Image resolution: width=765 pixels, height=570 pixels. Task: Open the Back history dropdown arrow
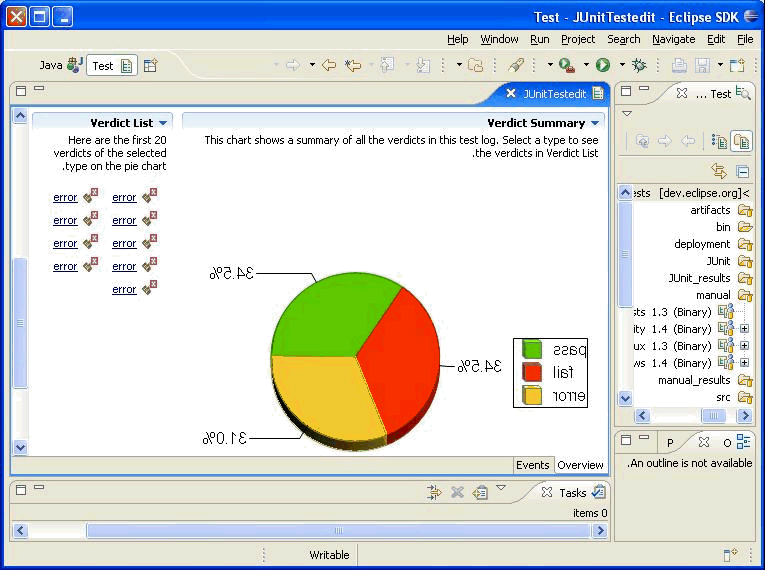312,64
